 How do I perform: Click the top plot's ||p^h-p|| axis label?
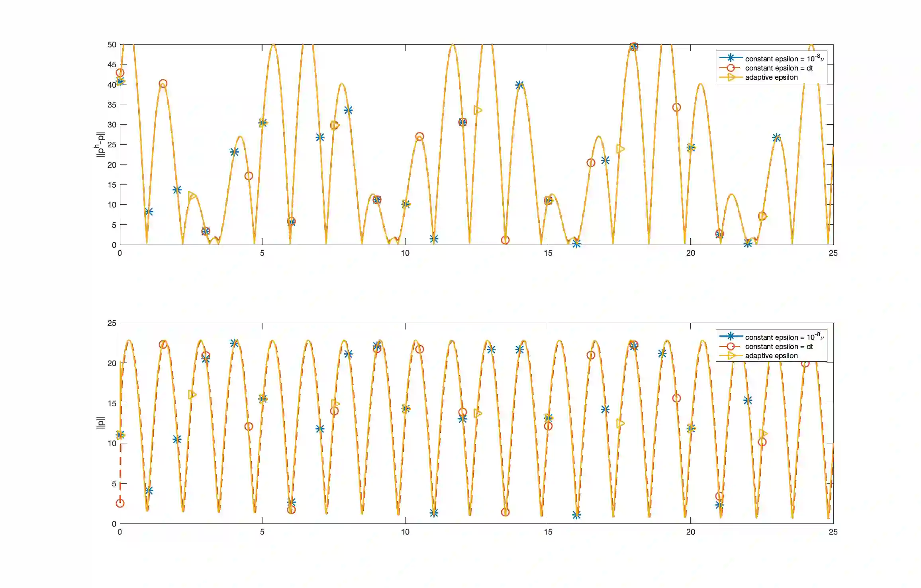[x=100, y=144]
